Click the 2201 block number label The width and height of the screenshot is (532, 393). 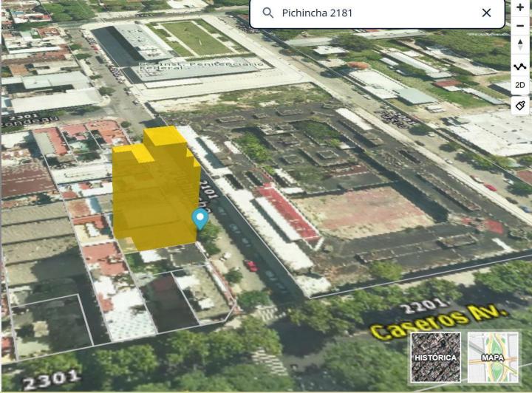(423, 306)
